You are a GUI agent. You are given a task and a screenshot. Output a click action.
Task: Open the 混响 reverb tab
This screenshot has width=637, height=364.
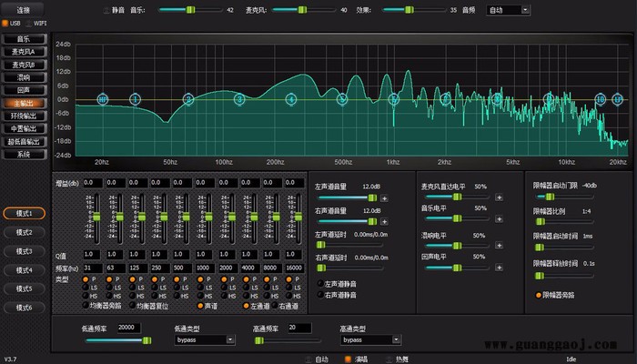coord(24,77)
